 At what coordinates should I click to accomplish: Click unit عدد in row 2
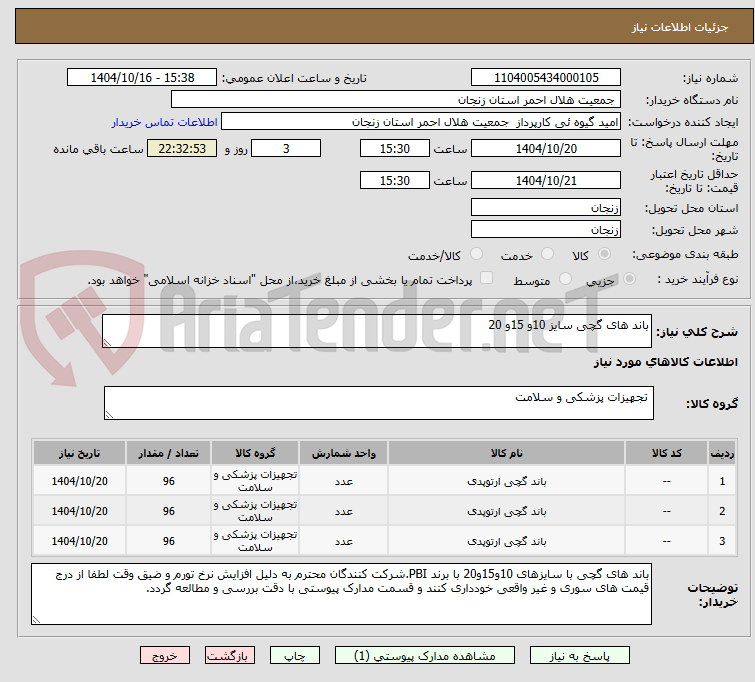(344, 511)
